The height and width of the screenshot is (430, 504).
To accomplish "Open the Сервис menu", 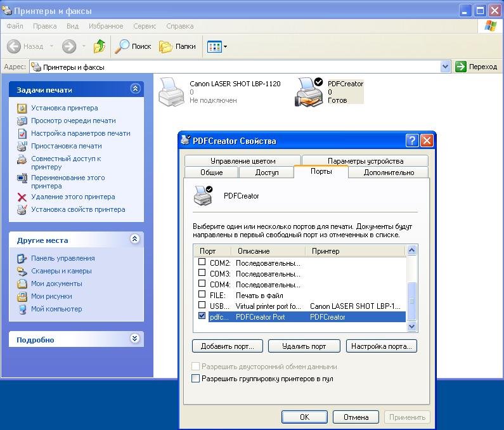I will (145, 26).
